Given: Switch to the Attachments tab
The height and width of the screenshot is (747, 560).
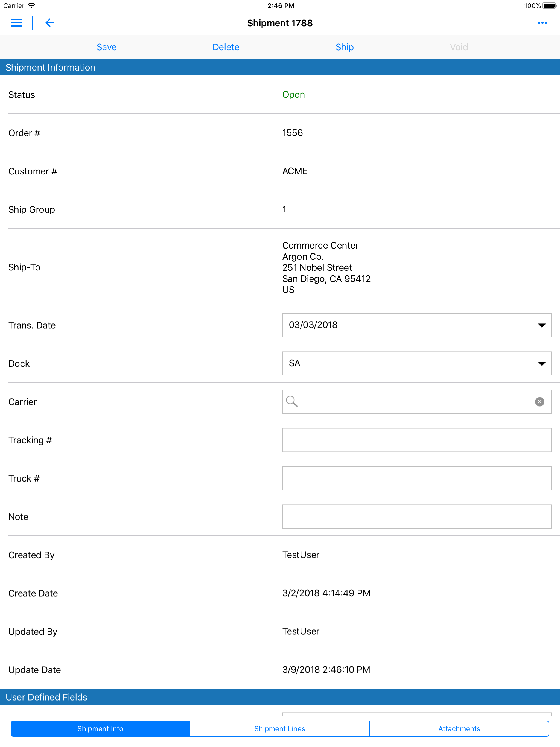Looking at the screenshot, I should click(459, 728).
